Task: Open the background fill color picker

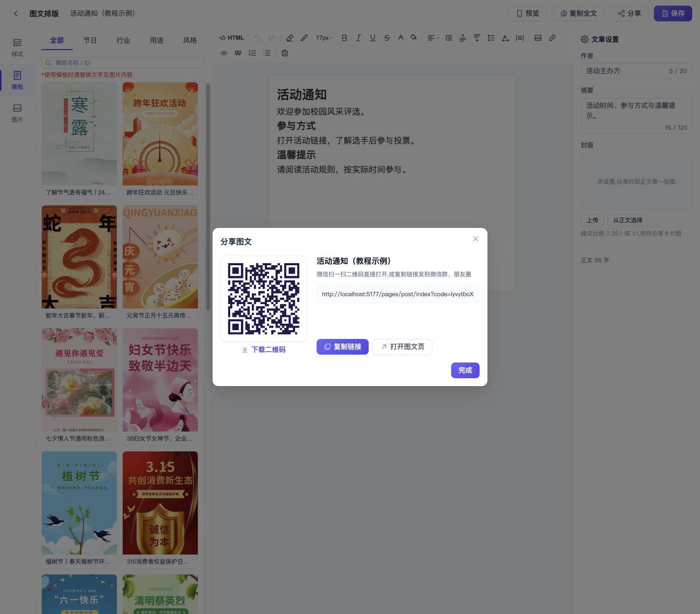Action: coord(414,38)
